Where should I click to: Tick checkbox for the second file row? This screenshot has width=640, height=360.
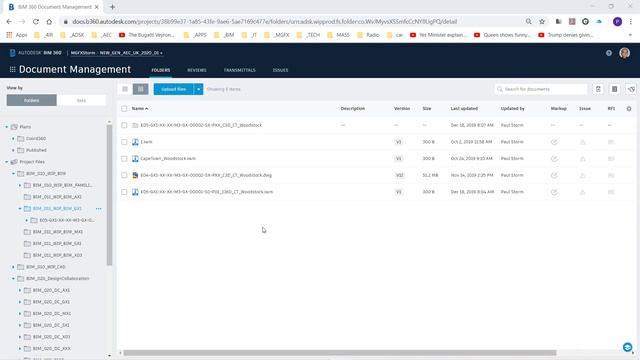click(124, 142)
